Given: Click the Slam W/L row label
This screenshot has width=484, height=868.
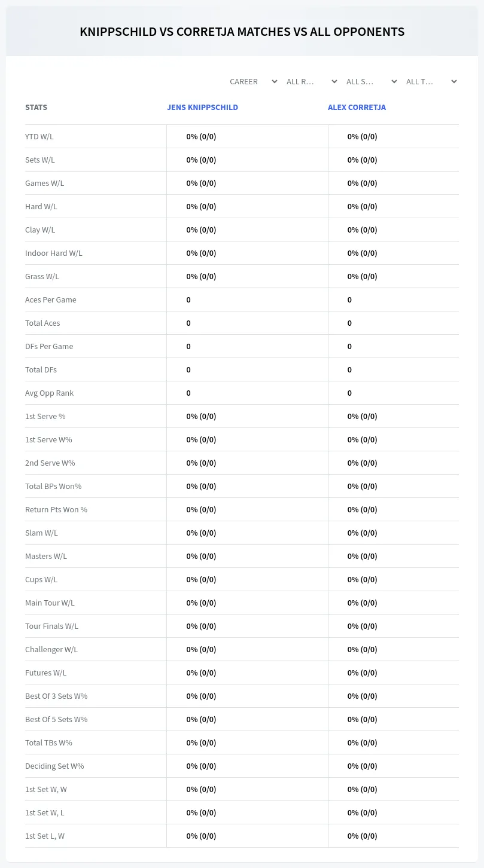Looking at the screenshot, I should point(41,533).
